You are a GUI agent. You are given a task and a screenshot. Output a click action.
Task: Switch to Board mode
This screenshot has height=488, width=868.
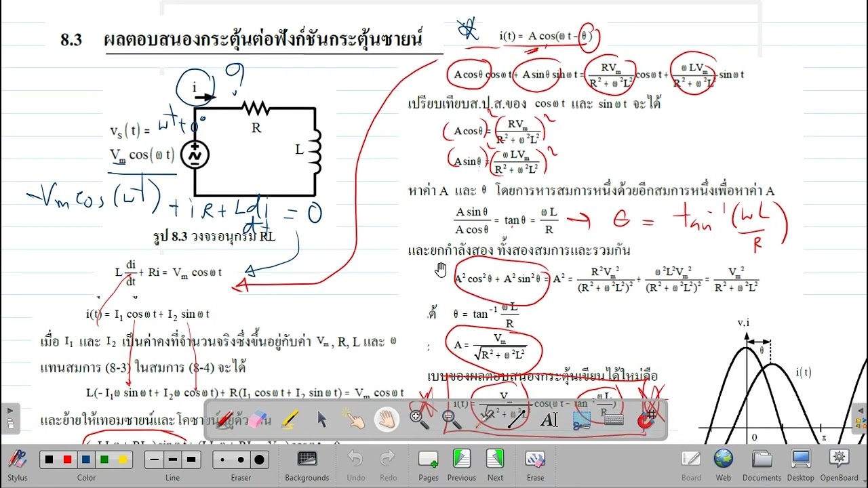[x=692, y=466]
